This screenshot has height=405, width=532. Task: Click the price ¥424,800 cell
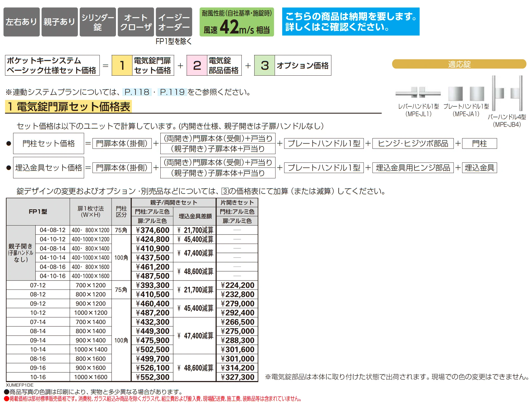tap(152, 239)
